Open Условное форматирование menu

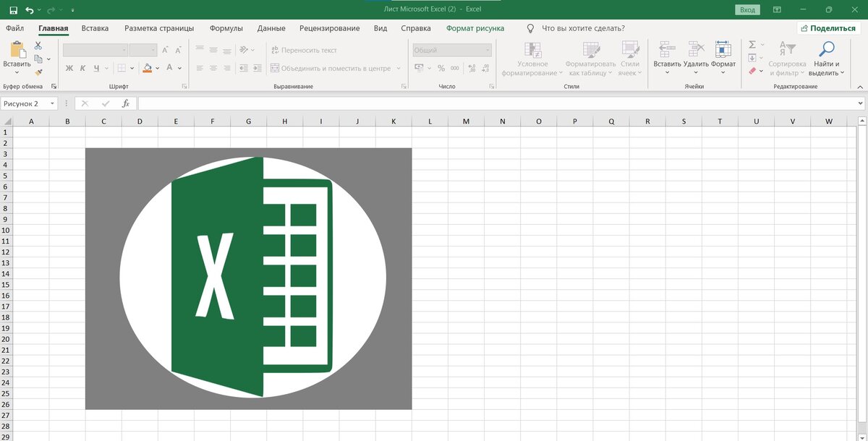pyautogui.click(x=532, y=59)
